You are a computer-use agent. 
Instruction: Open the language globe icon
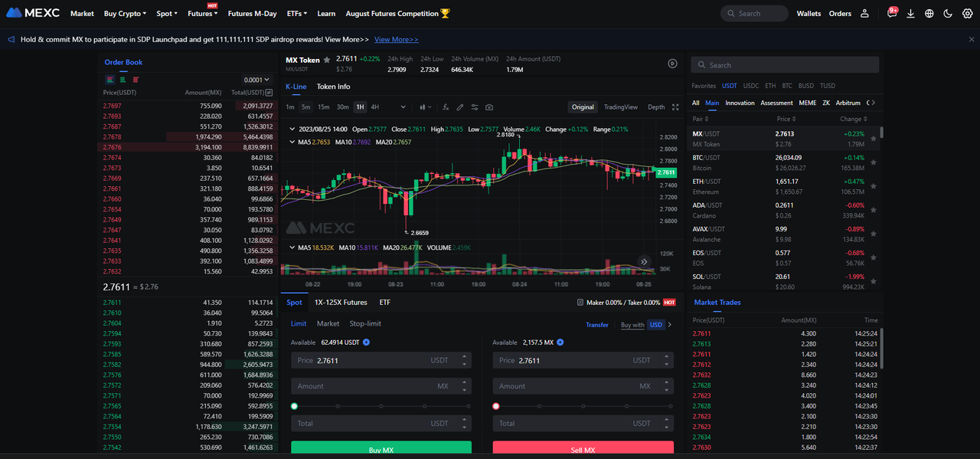[929, 14]
